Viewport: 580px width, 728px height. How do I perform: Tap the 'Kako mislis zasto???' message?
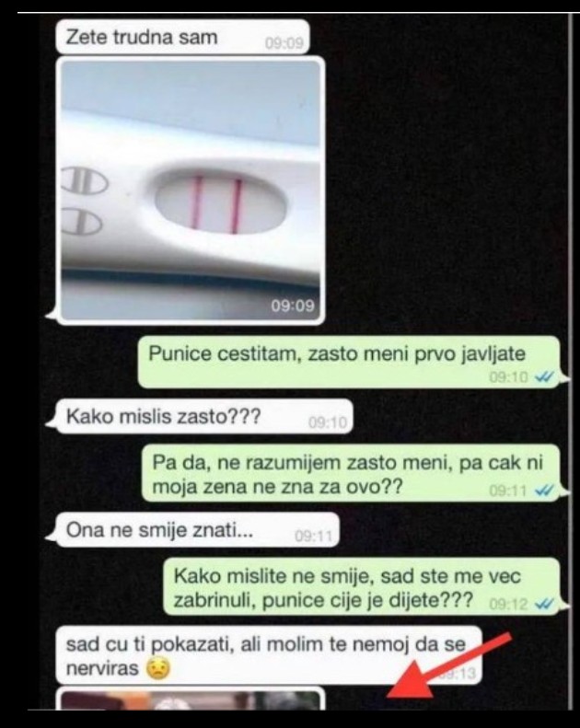[x=204, y=416]
